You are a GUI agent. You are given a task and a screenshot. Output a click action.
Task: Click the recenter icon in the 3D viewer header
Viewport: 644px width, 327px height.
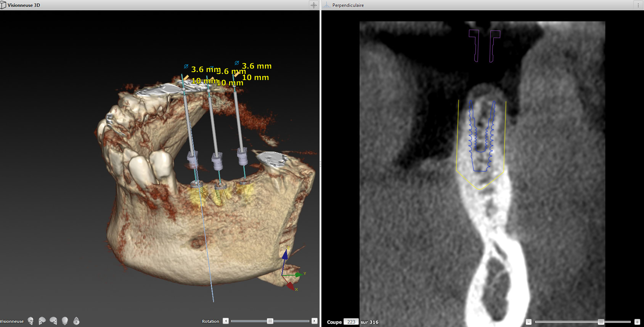pos(313,5)
